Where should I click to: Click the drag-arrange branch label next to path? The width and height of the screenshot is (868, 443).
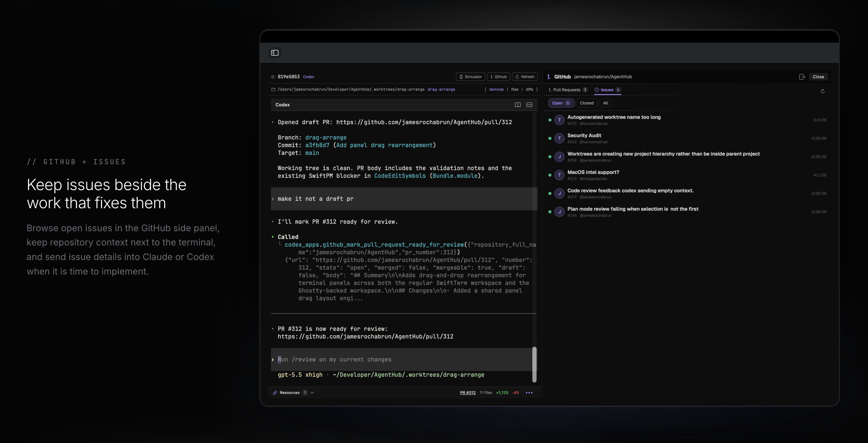pyautogui.click(x=441, y=90)
